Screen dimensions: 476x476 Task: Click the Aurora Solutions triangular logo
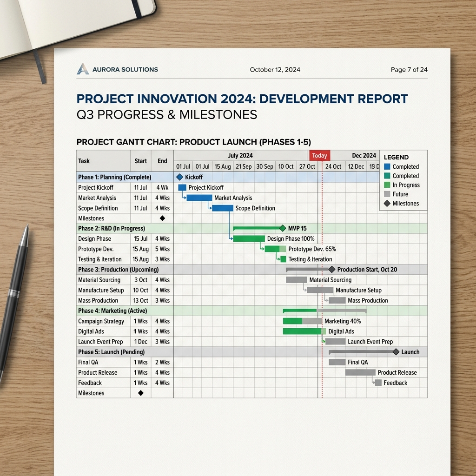pyautogui.click(x=83, y=69)
